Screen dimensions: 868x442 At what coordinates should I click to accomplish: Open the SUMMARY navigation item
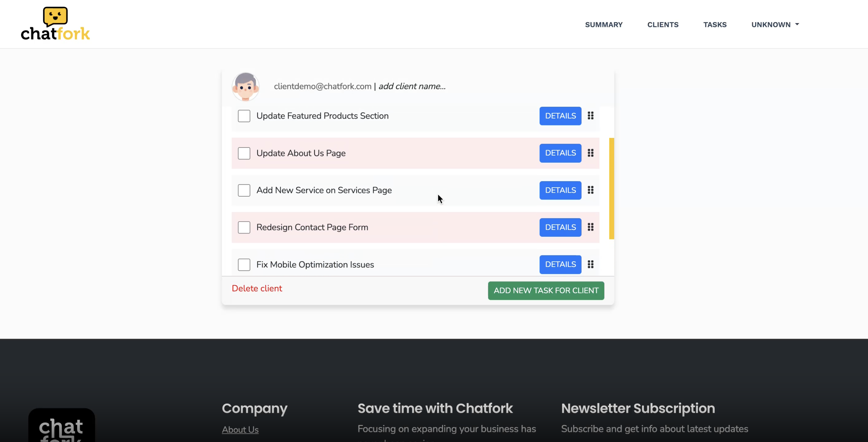604,25
